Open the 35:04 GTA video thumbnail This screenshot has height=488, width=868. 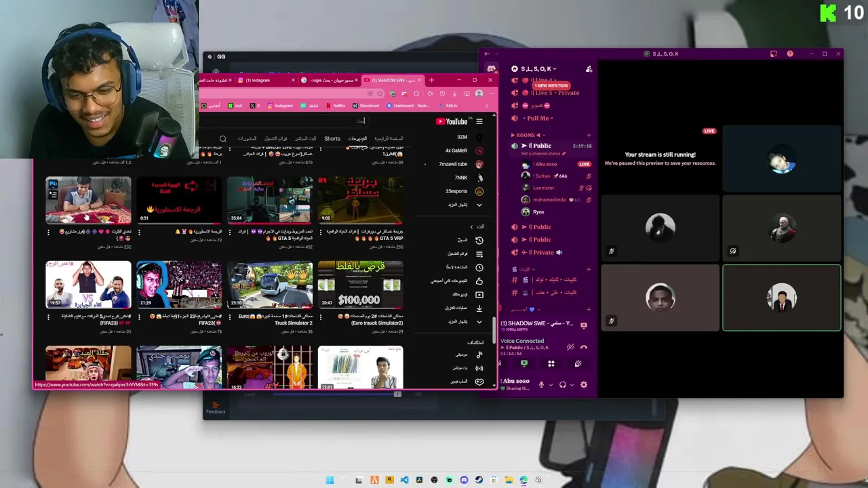click(269, 201)
